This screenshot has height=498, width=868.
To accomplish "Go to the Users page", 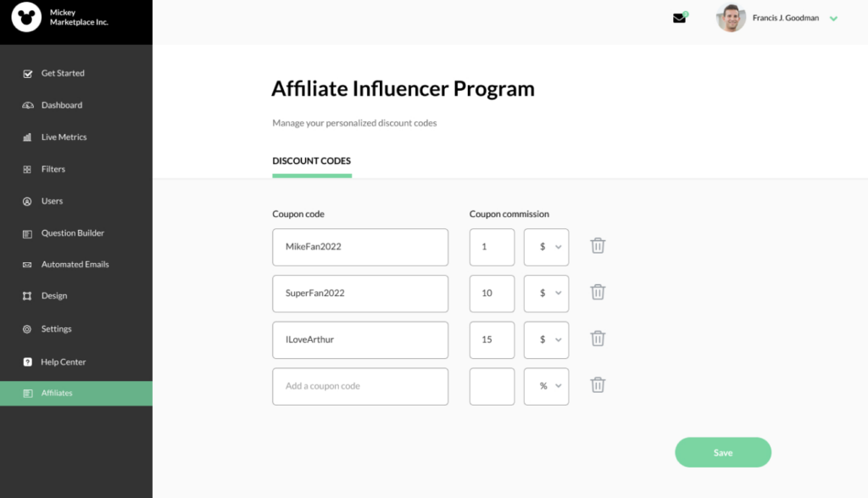I will click(53, 201).
